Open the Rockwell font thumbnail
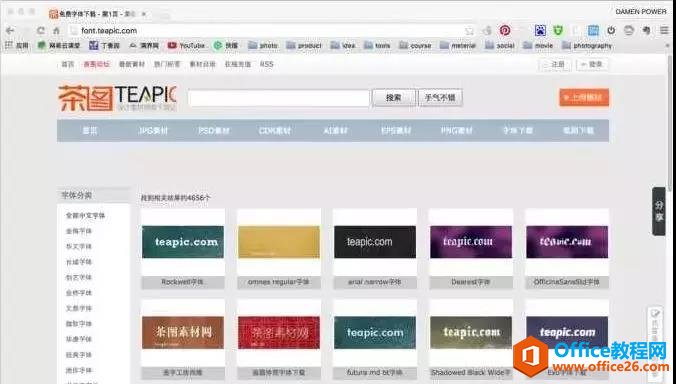676x384 pixels. click(183, 242)
